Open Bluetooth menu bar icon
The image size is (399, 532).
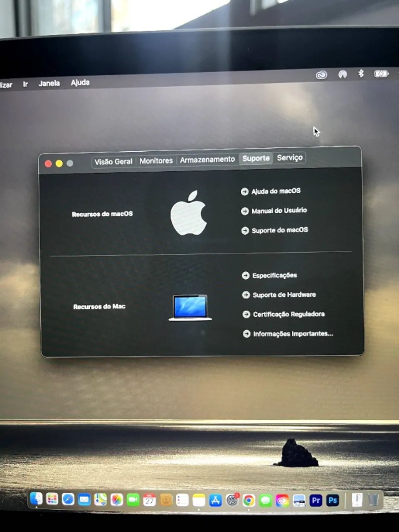[x=361, y=74]
